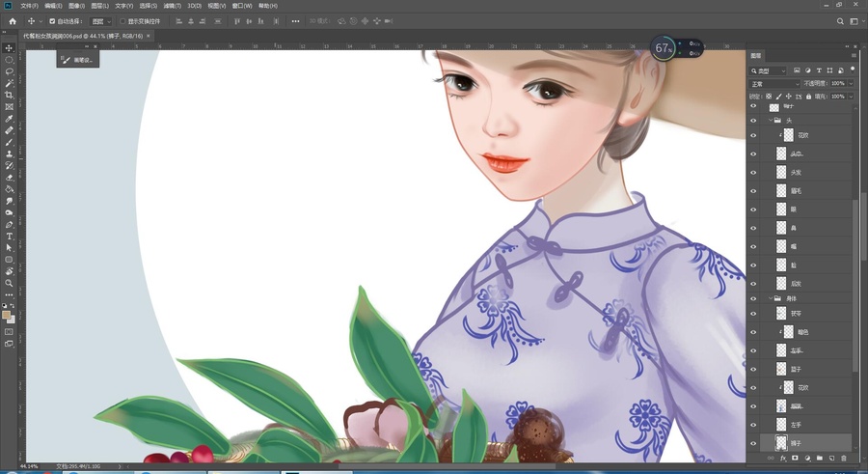Image resolution: width=868 pixels, height=474 pixels.
Task: Collapse the 身体 layer group
Action: pos(770,298)
